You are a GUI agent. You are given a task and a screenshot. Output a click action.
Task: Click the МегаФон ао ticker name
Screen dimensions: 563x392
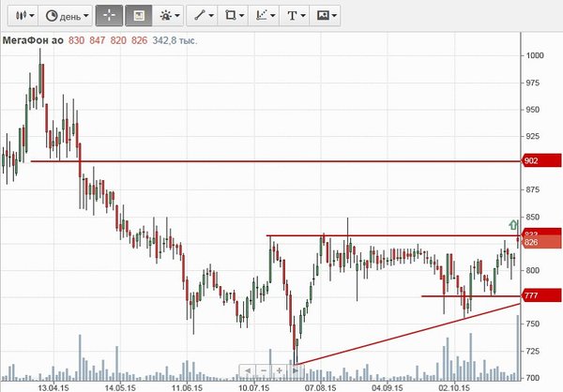(x=32, y=40)
